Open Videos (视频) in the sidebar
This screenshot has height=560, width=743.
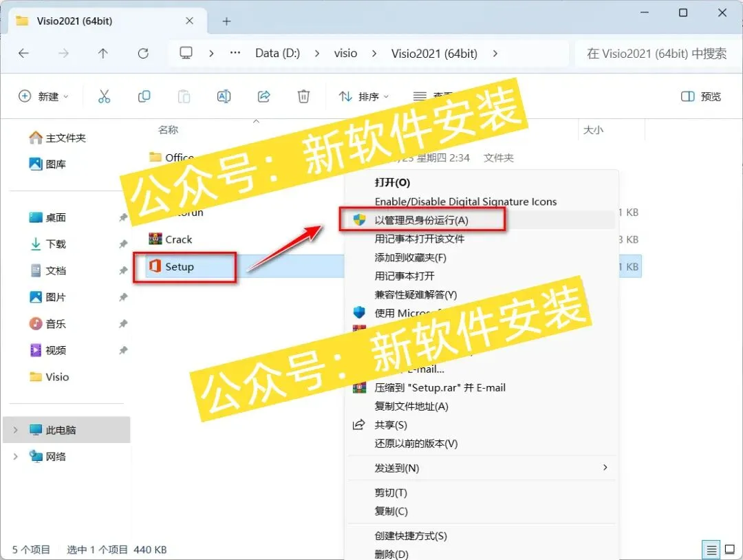pyautogui.click(x=47, y=350)
